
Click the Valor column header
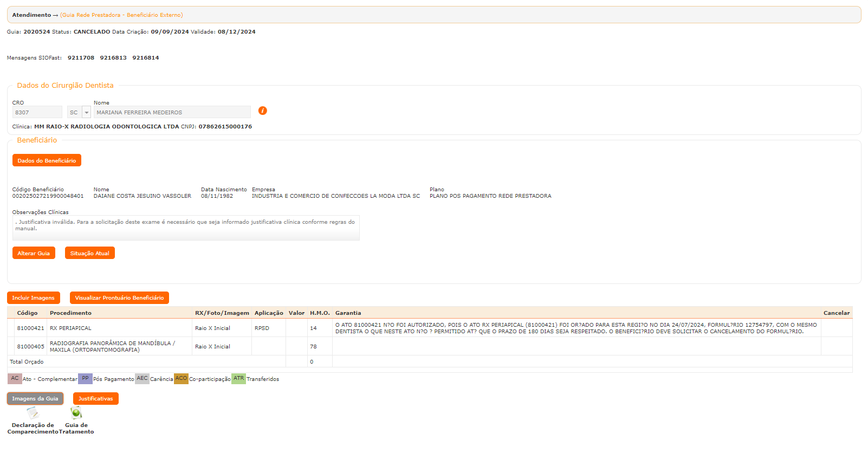296,313
